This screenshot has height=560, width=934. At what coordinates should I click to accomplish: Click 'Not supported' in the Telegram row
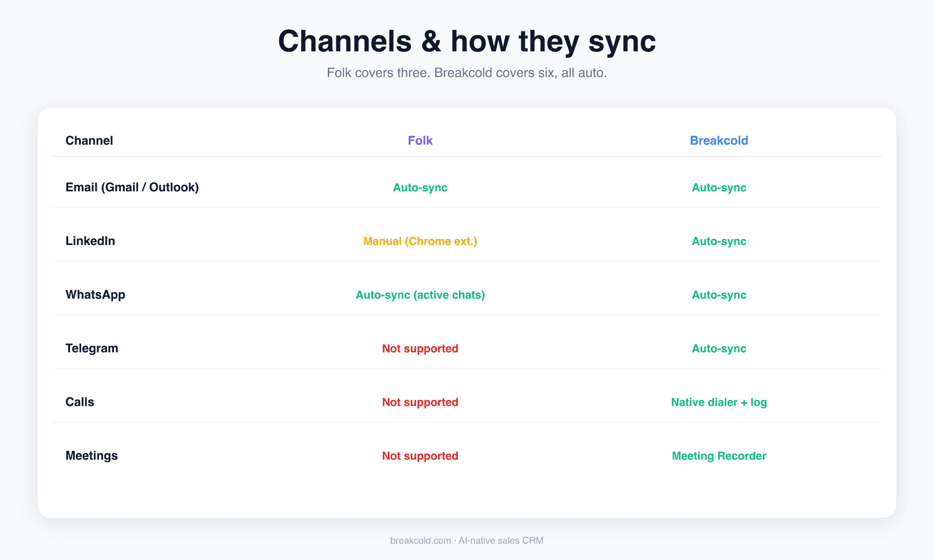420,349
